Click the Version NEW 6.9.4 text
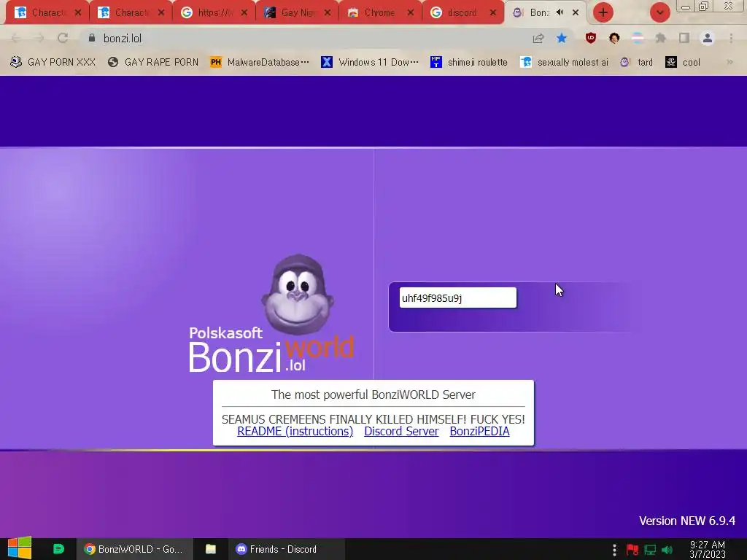 687,521
